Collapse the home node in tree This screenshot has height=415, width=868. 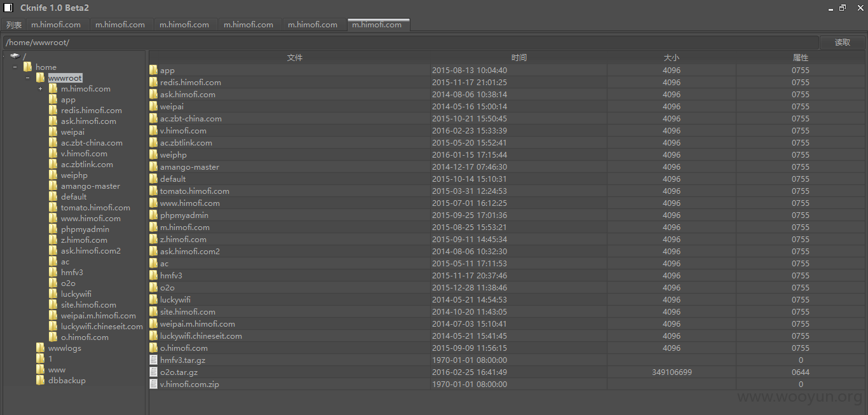[15, 67]
